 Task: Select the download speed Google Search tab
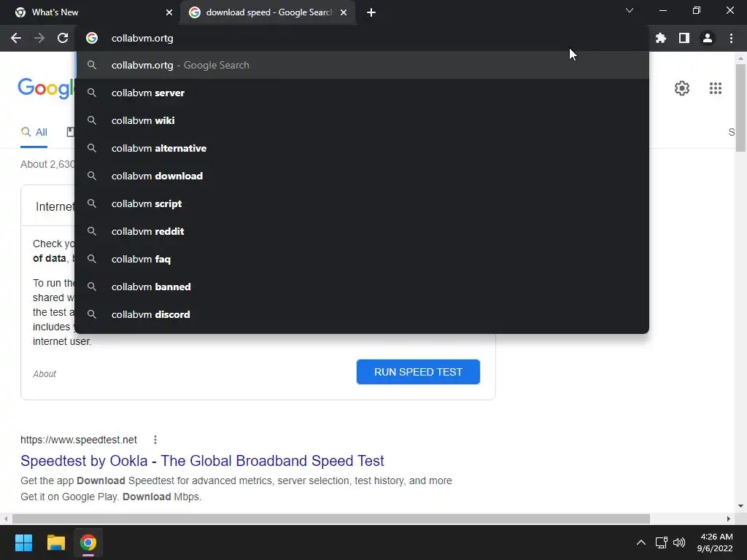pyautogui.click(x=268, y=12)
